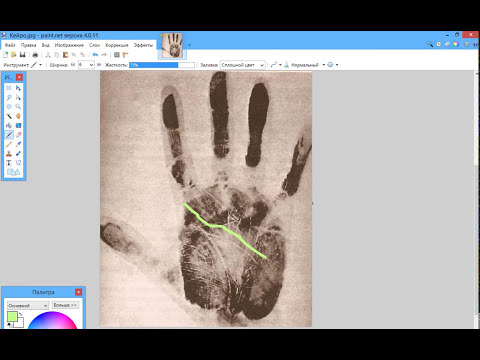Image resolution: width=480 pixels, height=360 pixels.
Task: Select the Eraser tool
Action: tap(18, 135)
